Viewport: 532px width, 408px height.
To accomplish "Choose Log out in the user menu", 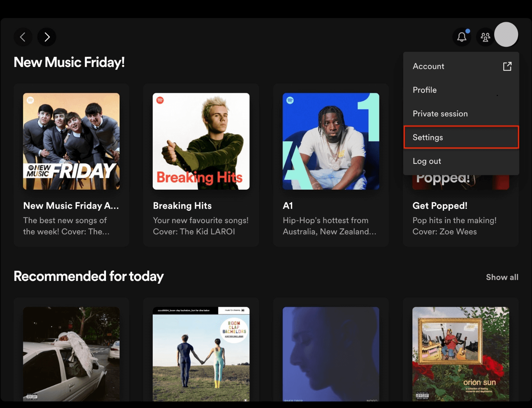I will [461, 161].
